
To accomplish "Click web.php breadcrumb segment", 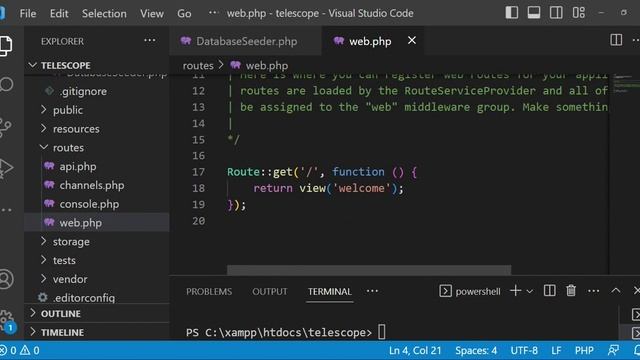I will click(259, 65).
